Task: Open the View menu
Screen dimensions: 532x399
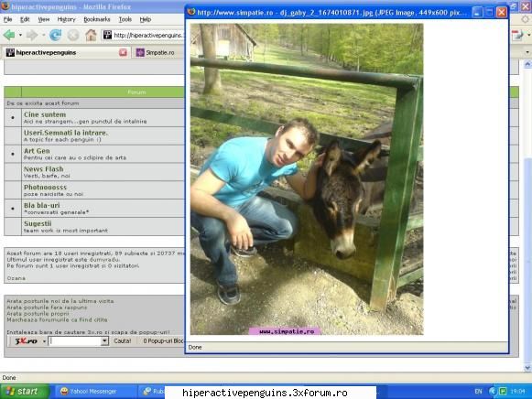Action: [x=43, y=19]
